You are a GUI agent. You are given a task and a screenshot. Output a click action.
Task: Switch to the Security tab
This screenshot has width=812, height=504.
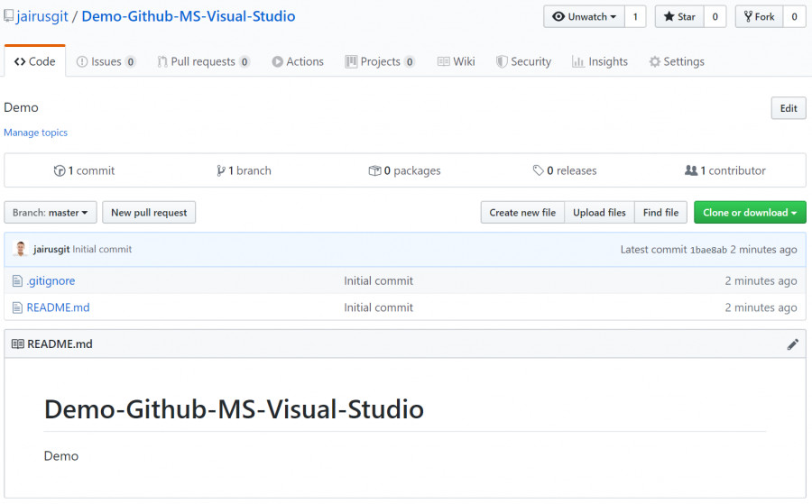pos(523,61)
